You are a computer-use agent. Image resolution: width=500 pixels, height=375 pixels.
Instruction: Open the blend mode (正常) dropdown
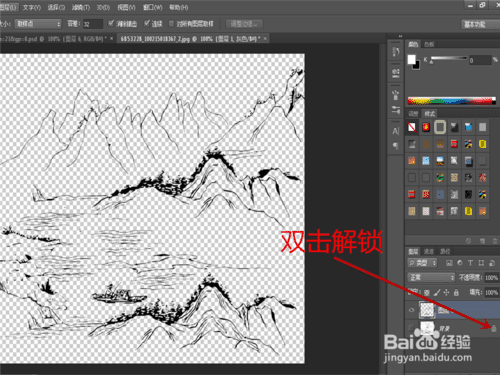pos(431,277)
